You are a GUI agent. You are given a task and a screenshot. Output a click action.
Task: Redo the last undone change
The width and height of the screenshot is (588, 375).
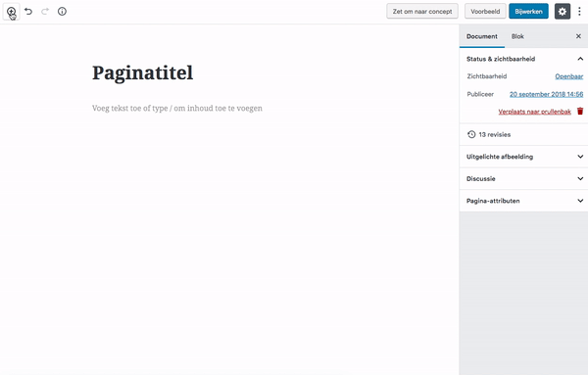(x=45, y=11)
